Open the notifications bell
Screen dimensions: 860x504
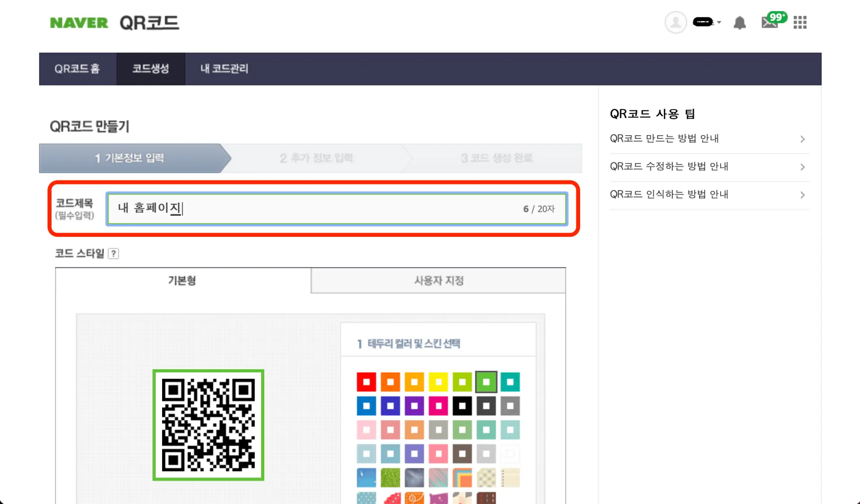(x=740, y=22)
